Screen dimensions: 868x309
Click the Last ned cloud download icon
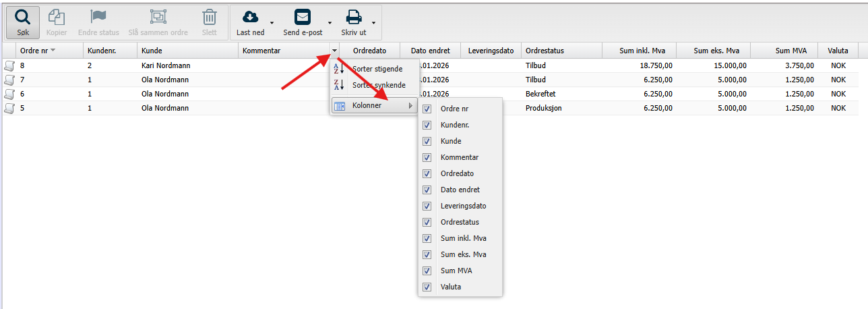pos(250,18)
